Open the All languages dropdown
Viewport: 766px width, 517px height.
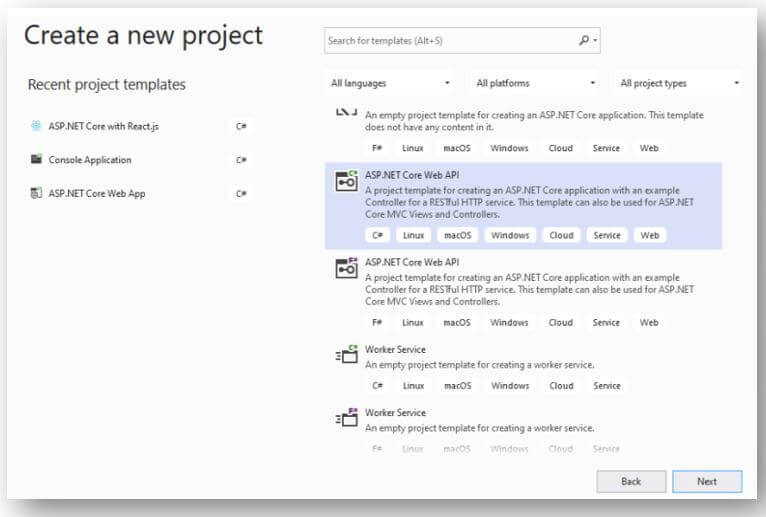click(x=390, y=83)
